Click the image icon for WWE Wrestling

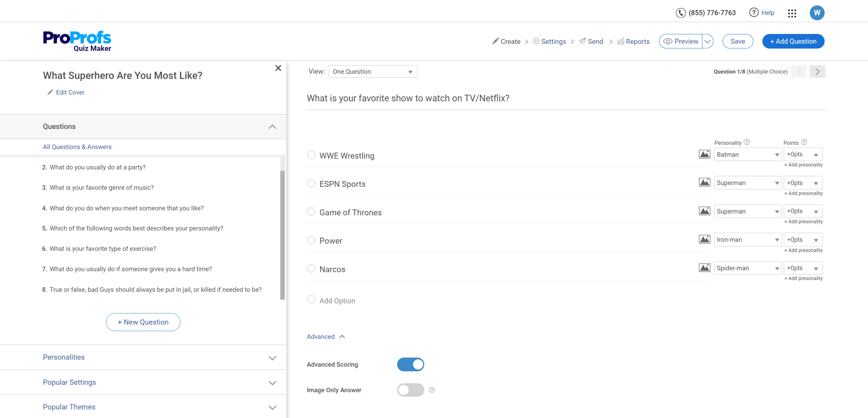point(704,154)
